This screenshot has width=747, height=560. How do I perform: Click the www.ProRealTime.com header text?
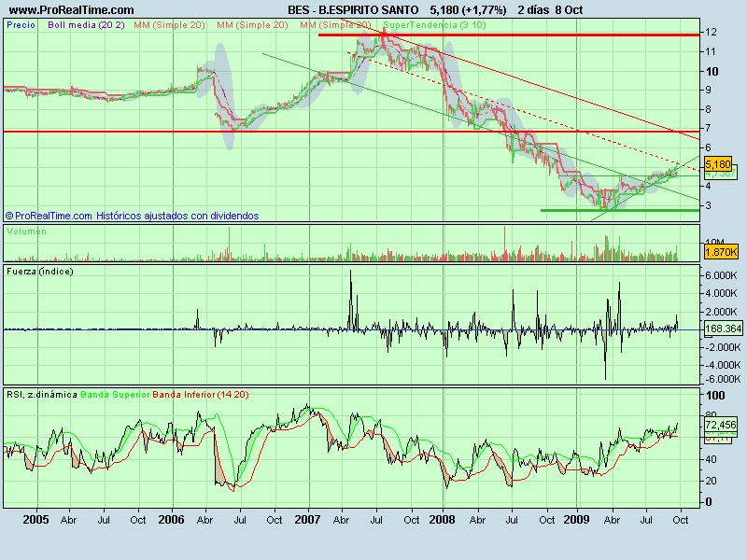72,10
